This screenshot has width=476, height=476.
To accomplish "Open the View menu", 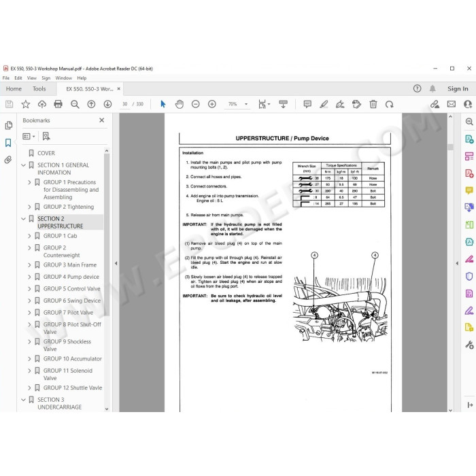I will (x=31, y=78).
